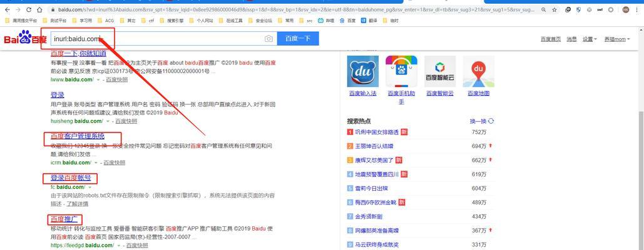The width and height of the screenshot is (644, 250).
Task: Click 了解详情 under the fc.baidu.com result
Action: (x=78, y=204)
